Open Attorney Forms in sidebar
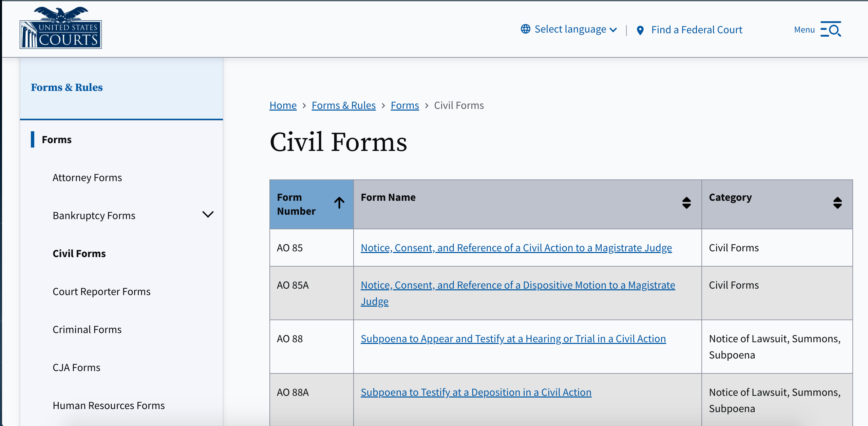The image size is (868, 426). (87, 178)
